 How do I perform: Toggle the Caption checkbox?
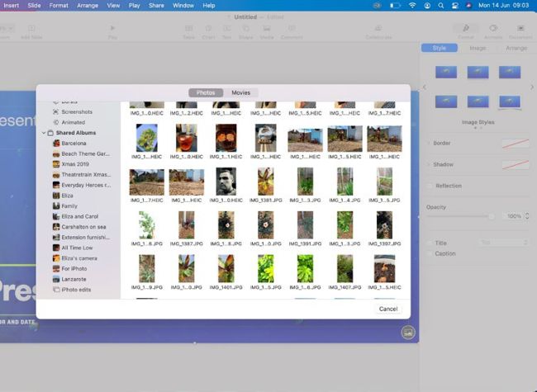pyautogui.click(x=430, y=253)
